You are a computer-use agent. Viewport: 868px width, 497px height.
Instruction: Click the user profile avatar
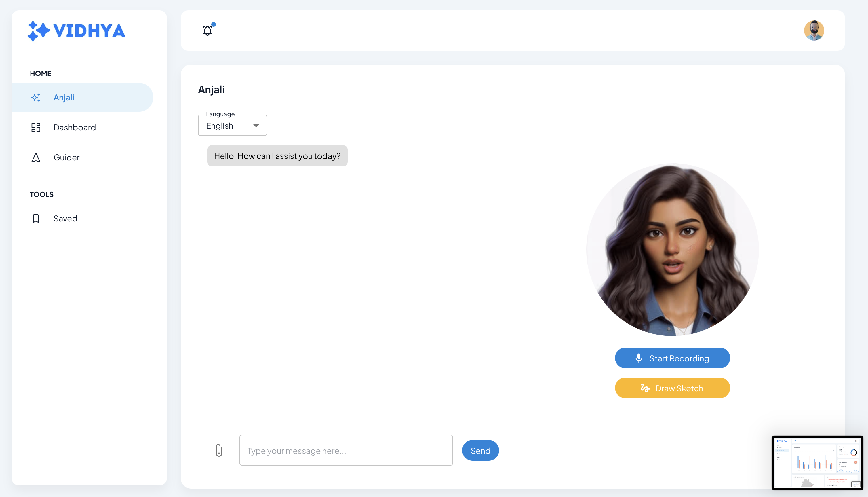click(x=814, y=31)
